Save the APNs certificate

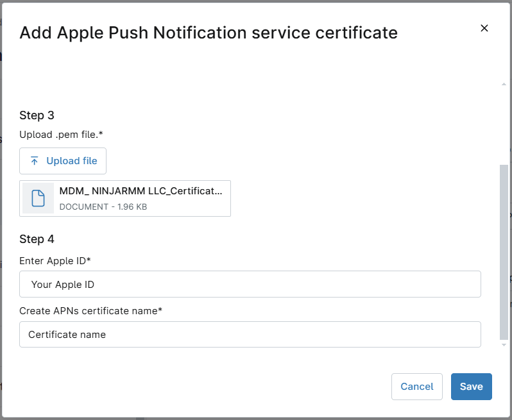click(471, 387)
